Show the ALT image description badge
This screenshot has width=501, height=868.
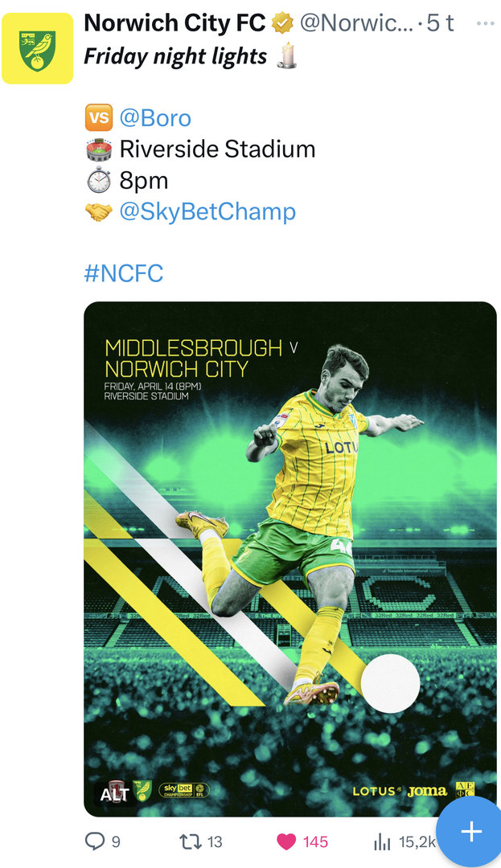[114, 795]
